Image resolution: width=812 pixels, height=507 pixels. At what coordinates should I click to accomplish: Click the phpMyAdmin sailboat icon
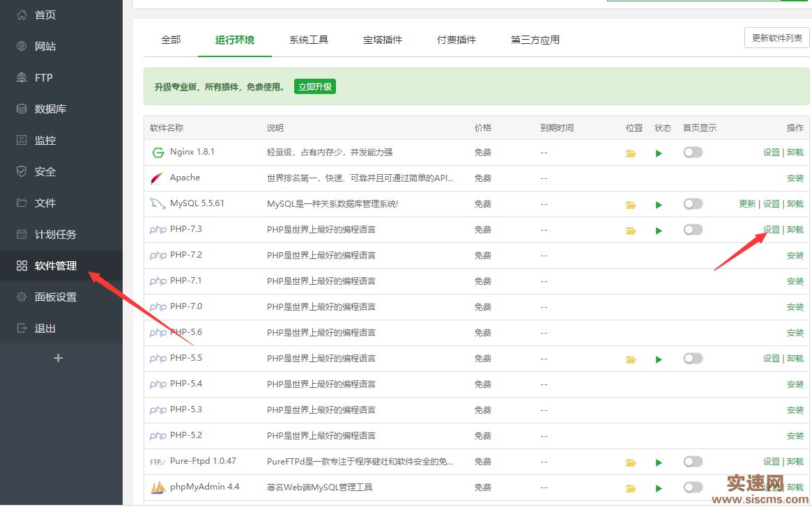158,487
